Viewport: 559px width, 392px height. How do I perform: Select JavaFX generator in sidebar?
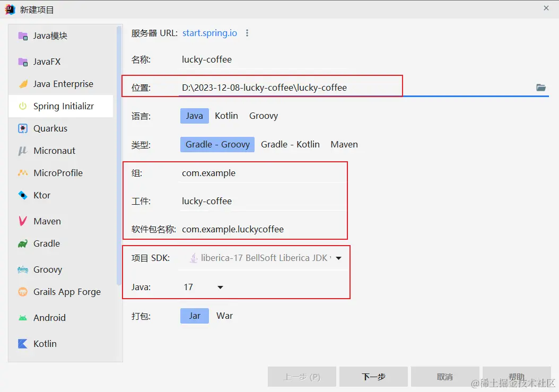pos(61,62)
